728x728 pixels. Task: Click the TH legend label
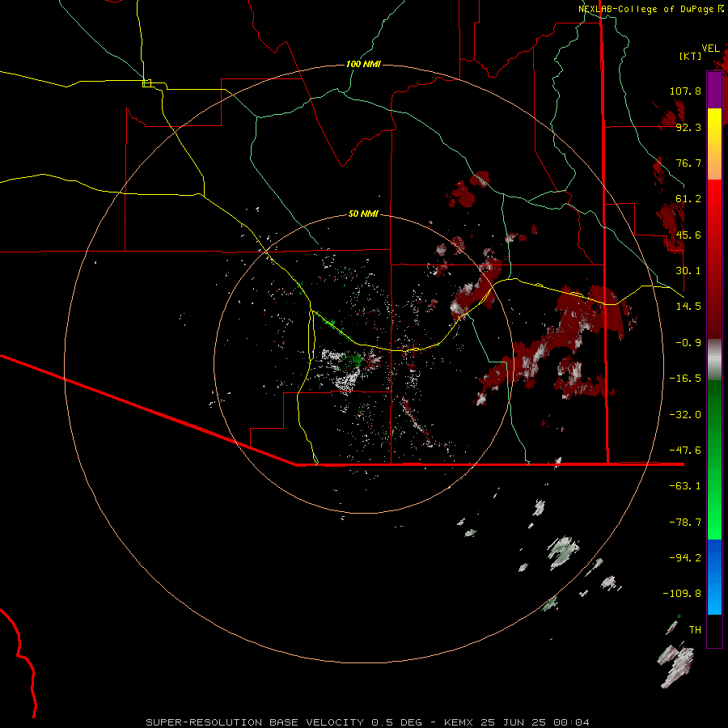point(695,630)
